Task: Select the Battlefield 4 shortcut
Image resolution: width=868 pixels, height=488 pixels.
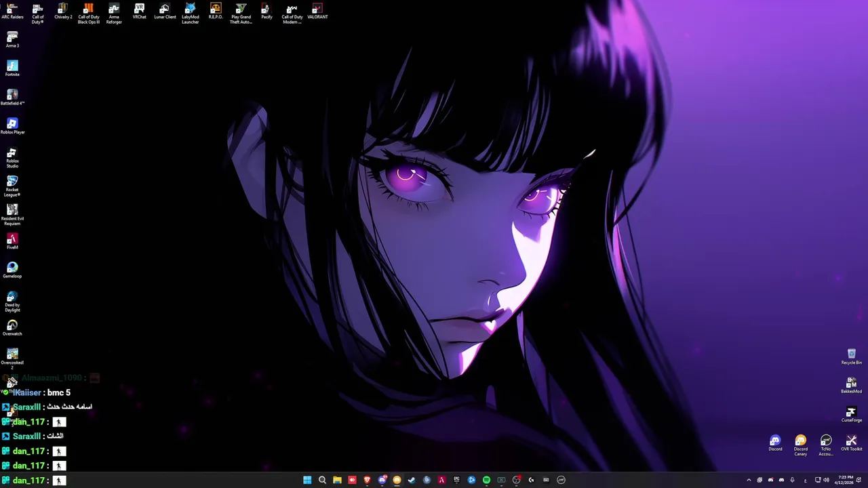Action: tap(12, 98)
